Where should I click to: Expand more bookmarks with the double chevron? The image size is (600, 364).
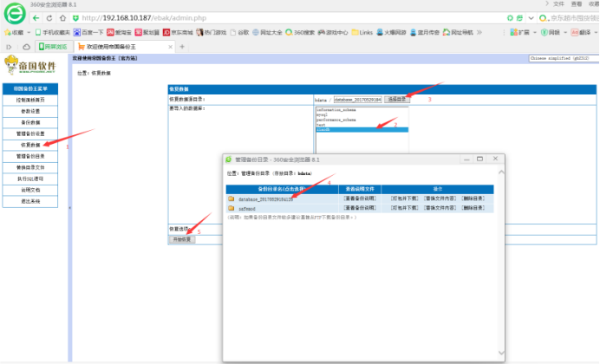[x=479, y=33]
